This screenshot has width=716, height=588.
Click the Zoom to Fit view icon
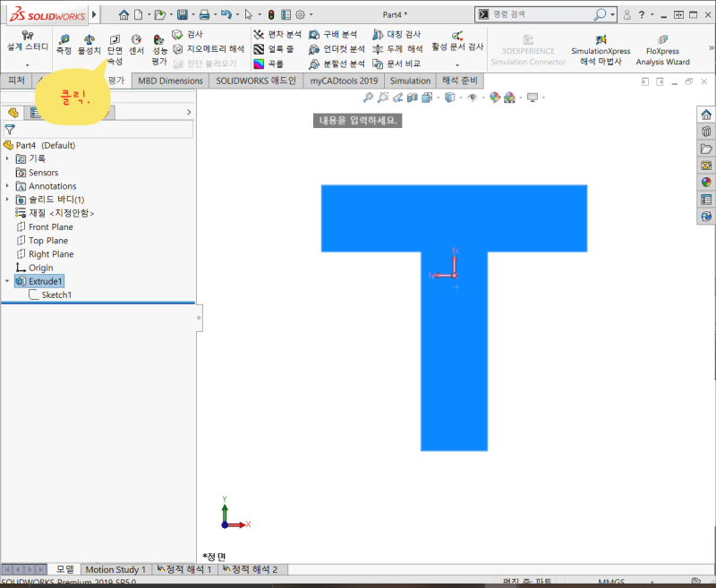click(x=368, y=98)
